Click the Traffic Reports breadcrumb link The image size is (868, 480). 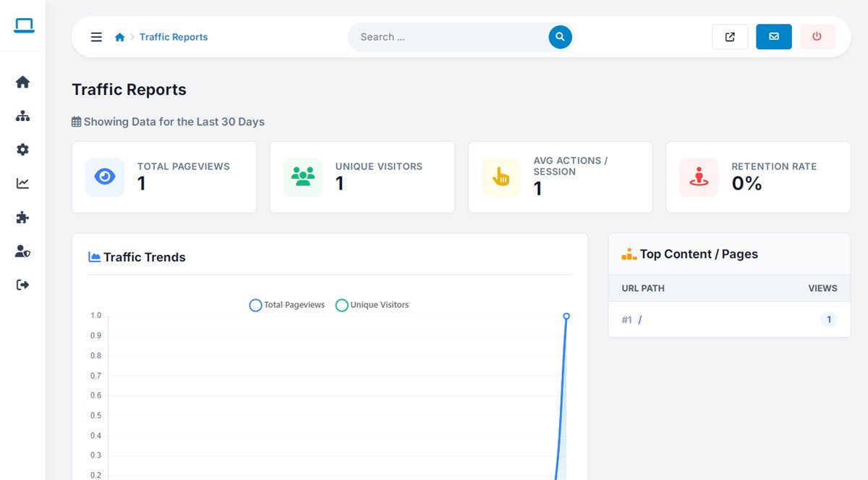pyautogui.click(x=174, y=37)
